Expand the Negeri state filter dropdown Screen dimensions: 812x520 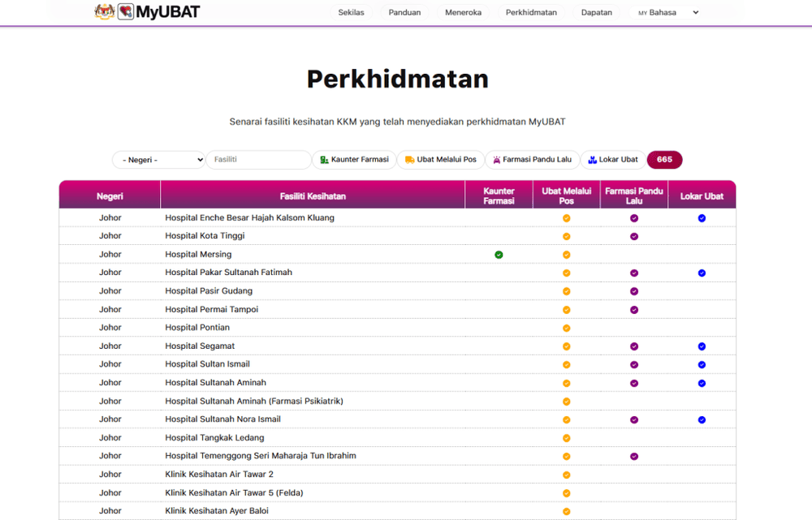click(x=159, y=160)
